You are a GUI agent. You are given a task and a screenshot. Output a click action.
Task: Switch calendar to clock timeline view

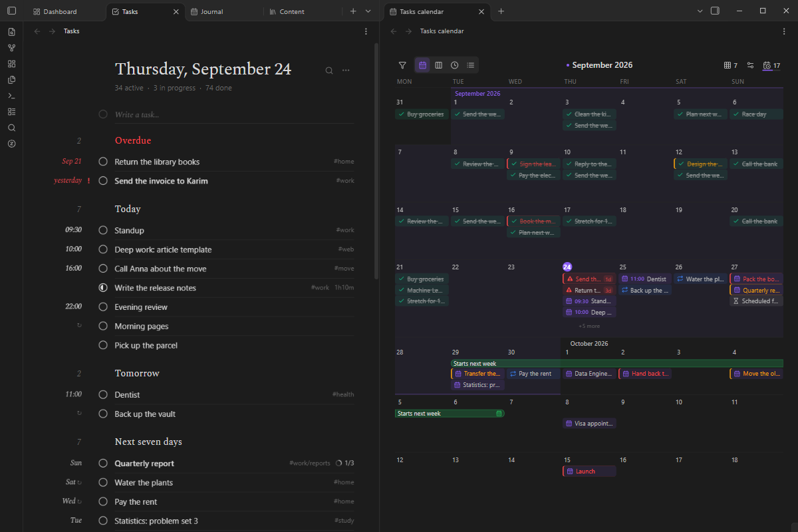click(454, 65)
